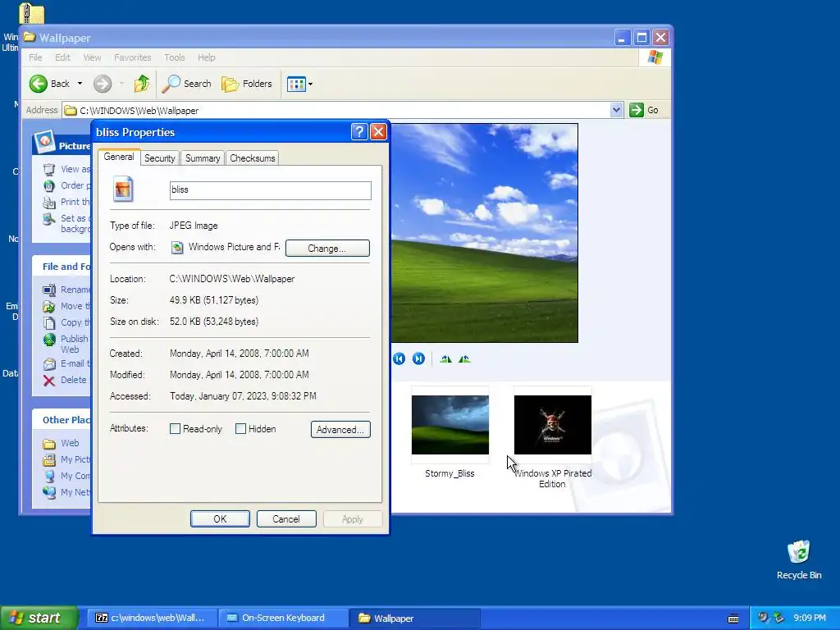The image size is (840, 630).
Task: Click the Publish to Web globe icon
Action: 49,340
